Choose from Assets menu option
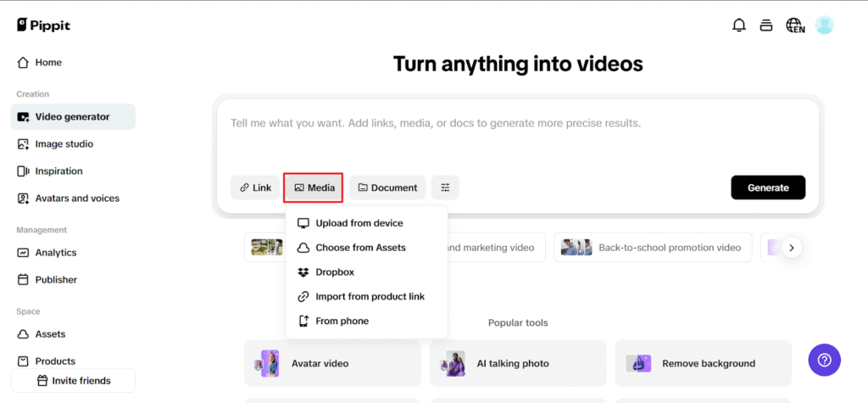 click(x=360, y=248)
